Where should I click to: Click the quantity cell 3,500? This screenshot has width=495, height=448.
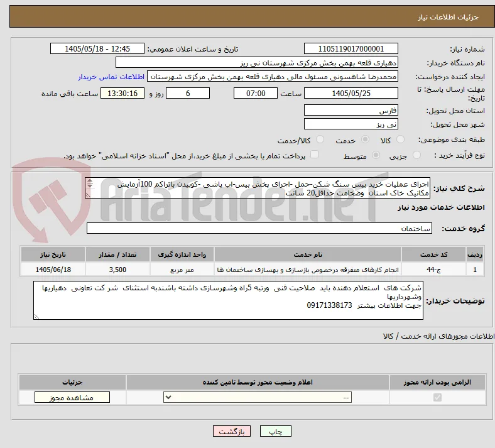pyautogui.click(x=117, y=270)
